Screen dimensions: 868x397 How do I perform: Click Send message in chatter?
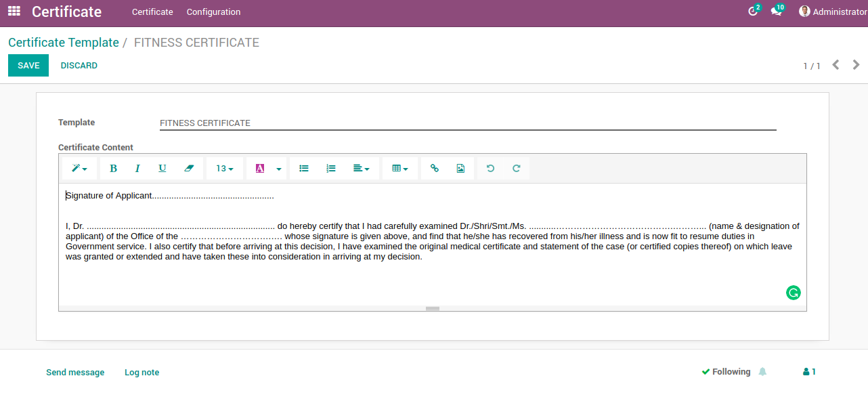tap(75, 373)
